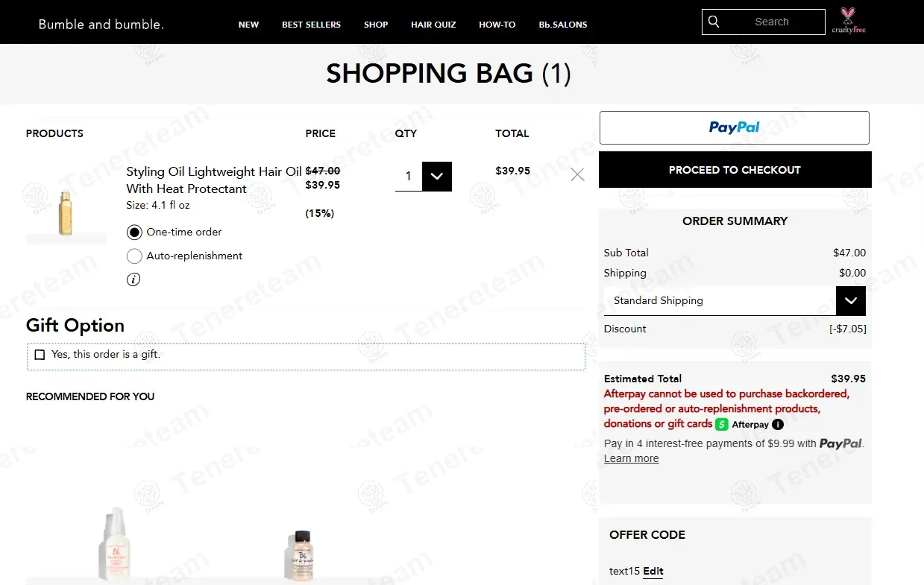Click the Learn more link

[x=631, y=458]
